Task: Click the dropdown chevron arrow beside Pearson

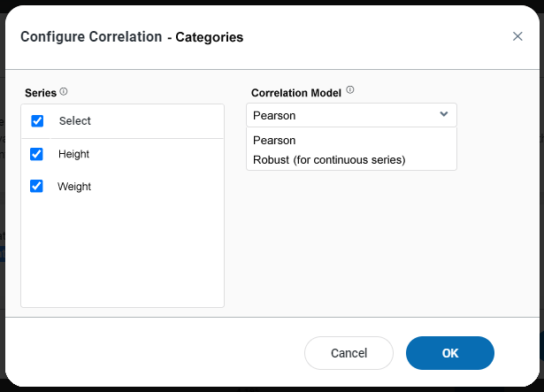Action: (443, 114)
